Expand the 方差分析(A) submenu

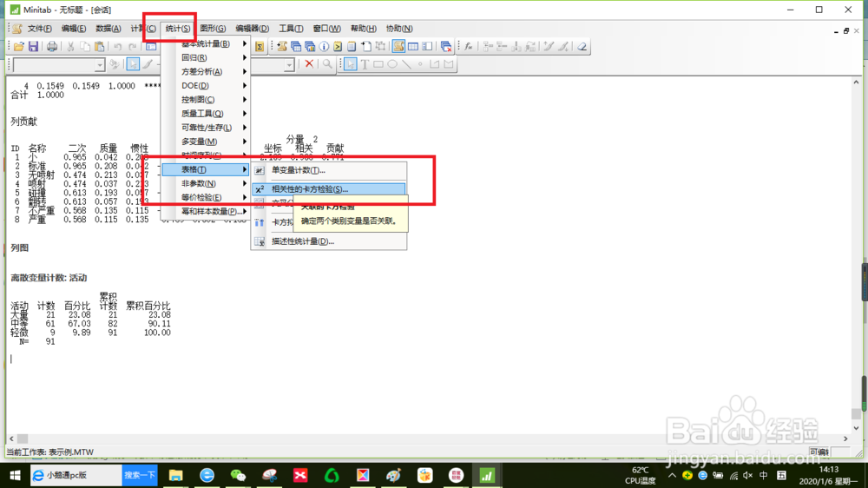coord(206,71)
